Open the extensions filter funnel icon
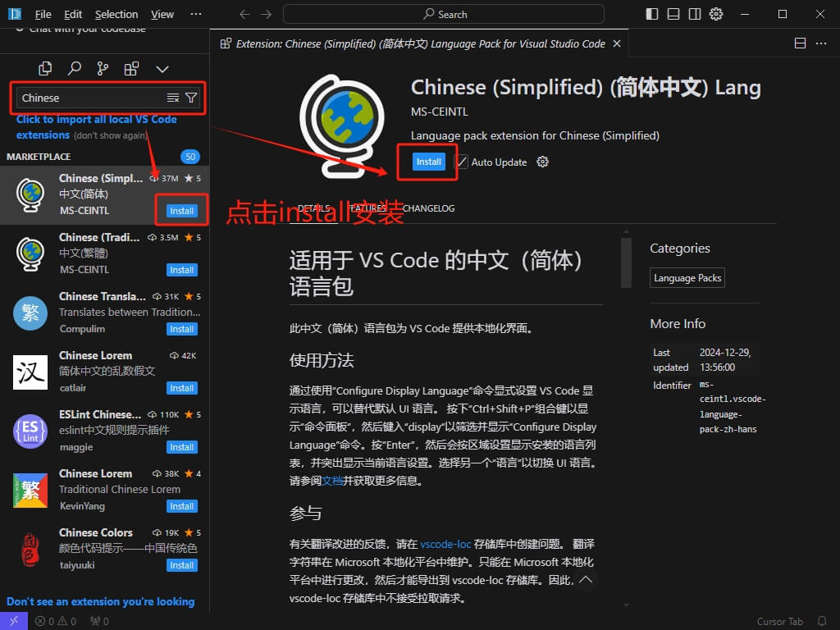 (x=190, y=98)
